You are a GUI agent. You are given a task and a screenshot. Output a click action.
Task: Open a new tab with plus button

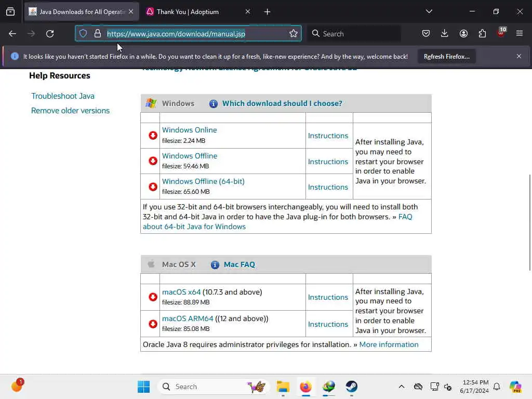268,12
